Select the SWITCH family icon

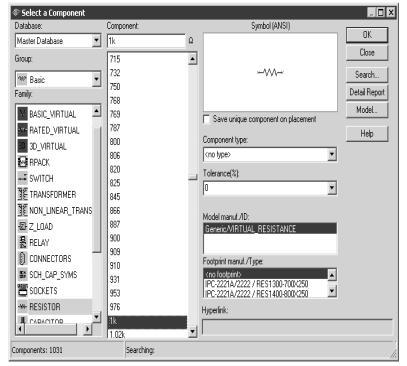[22, 178]
